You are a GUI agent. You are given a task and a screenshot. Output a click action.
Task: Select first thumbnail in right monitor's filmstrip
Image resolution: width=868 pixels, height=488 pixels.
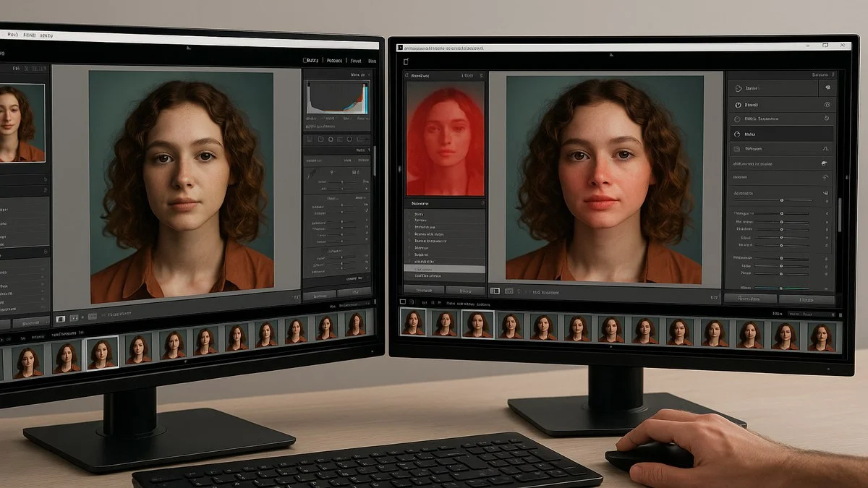click(413, 324)
